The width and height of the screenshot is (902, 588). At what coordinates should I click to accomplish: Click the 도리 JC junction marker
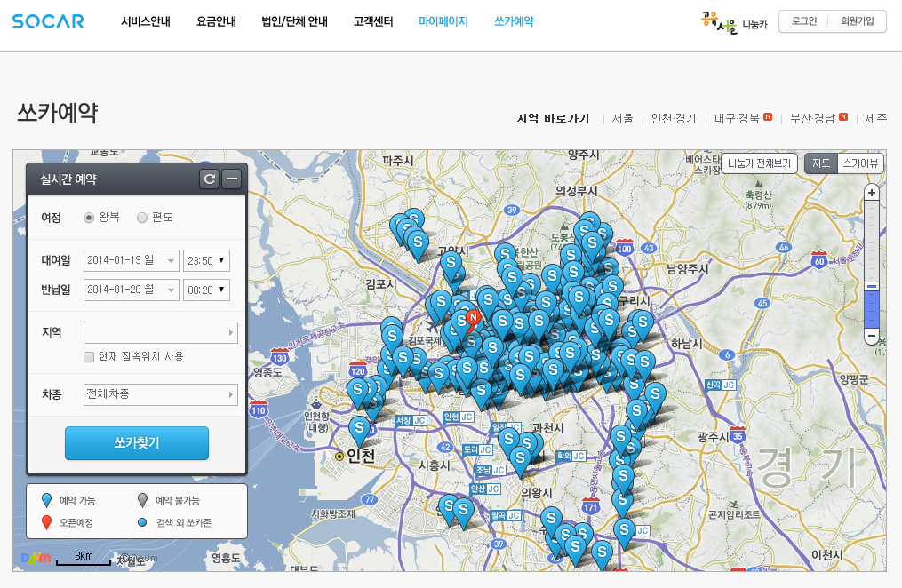tap(477, 449)
